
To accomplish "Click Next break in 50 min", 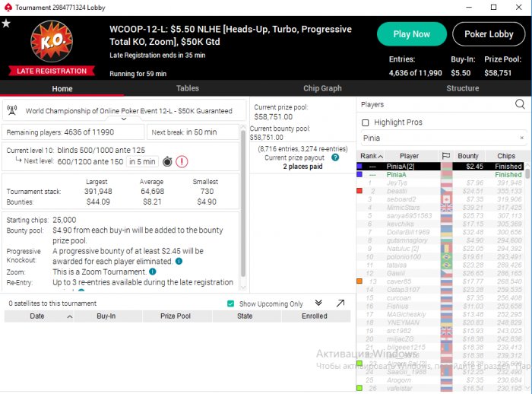I will tap(193, 132).
